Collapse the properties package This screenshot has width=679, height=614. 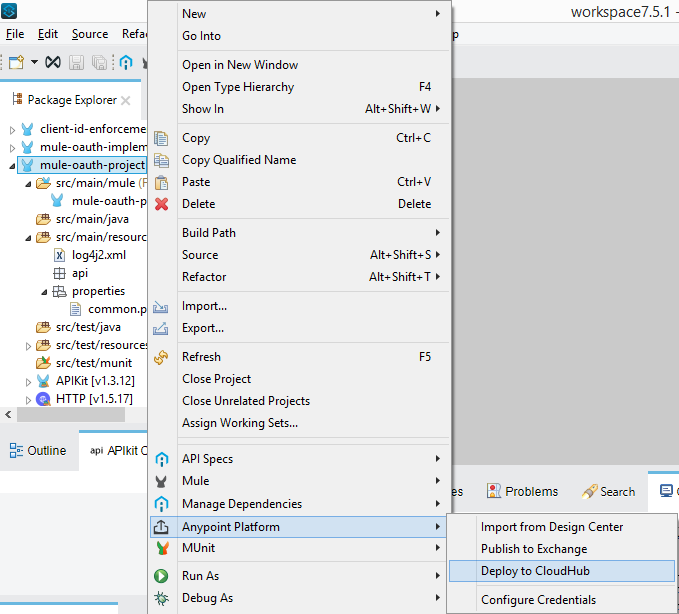[44, 292]
